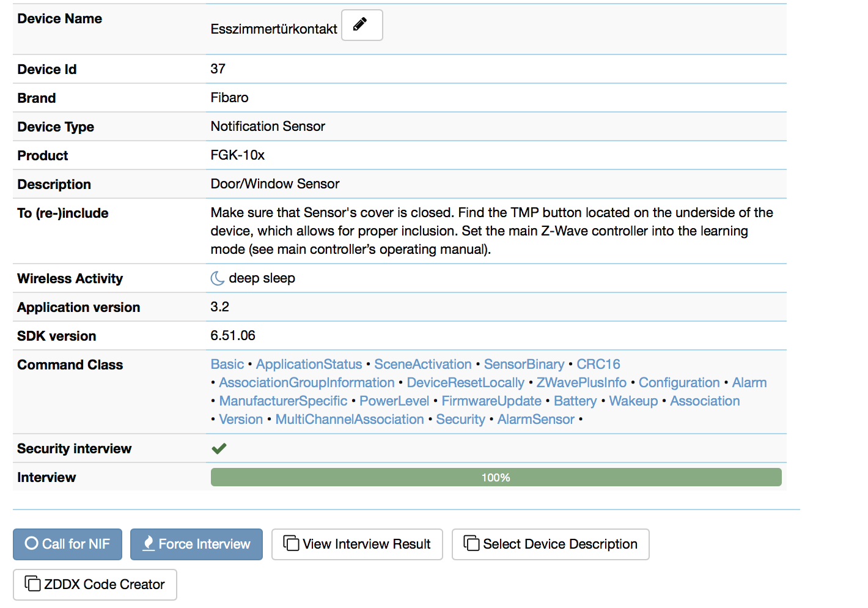
Task: Click the AssociationGroupInformation link
Action: 307,383
